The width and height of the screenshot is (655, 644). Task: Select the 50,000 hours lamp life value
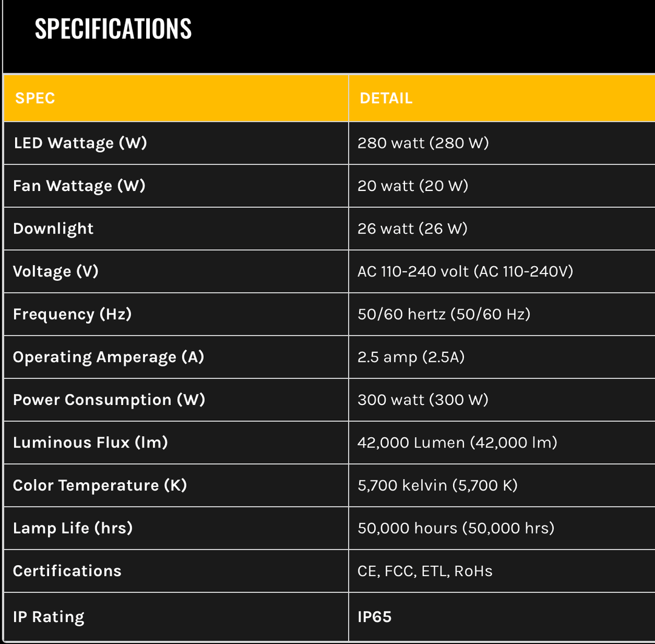tap(456, 528)
